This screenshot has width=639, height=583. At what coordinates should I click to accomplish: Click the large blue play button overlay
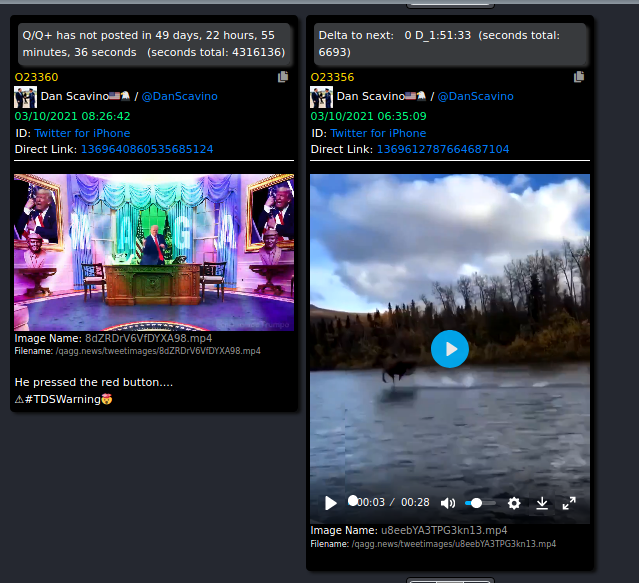[x=450, y=349]
